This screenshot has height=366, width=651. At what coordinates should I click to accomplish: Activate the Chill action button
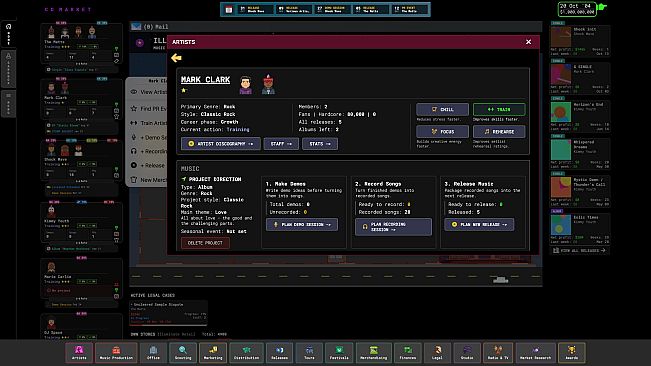[x=442, y=109]
